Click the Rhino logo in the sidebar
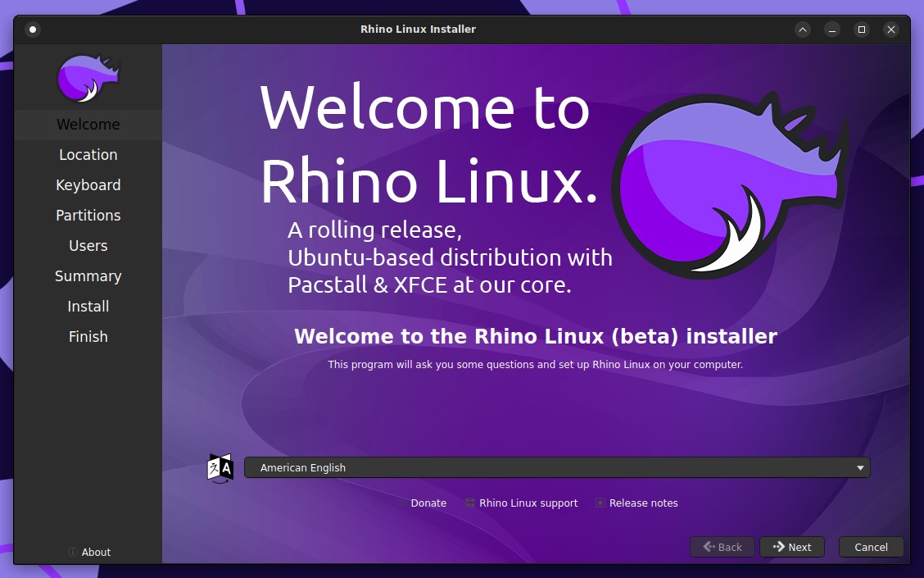The height and width of the screenshot is (578, 924). (88, 78)
